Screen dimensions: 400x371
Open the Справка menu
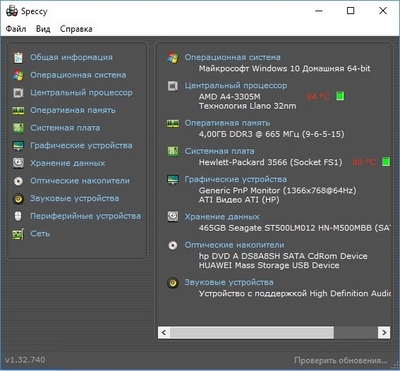(76, 29)
